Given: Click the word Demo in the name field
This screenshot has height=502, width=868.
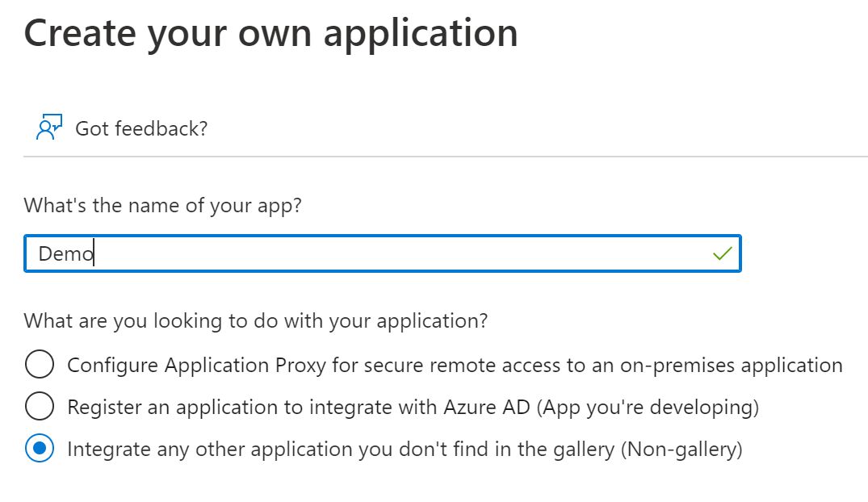Looking at the screenshot, I should (66, 255).
